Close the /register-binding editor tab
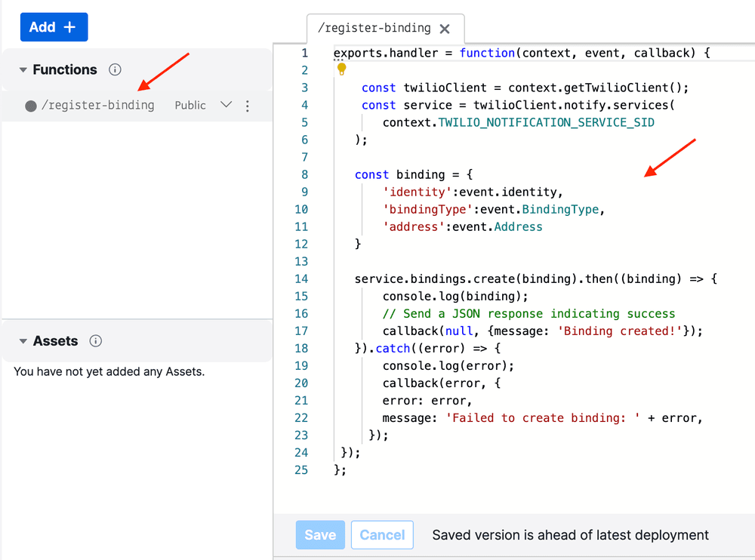 pos(445,28)
